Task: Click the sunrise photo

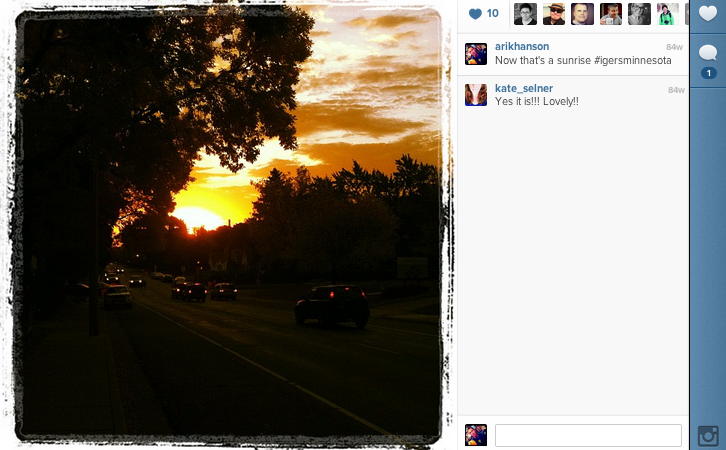Action: pos(229,224)
